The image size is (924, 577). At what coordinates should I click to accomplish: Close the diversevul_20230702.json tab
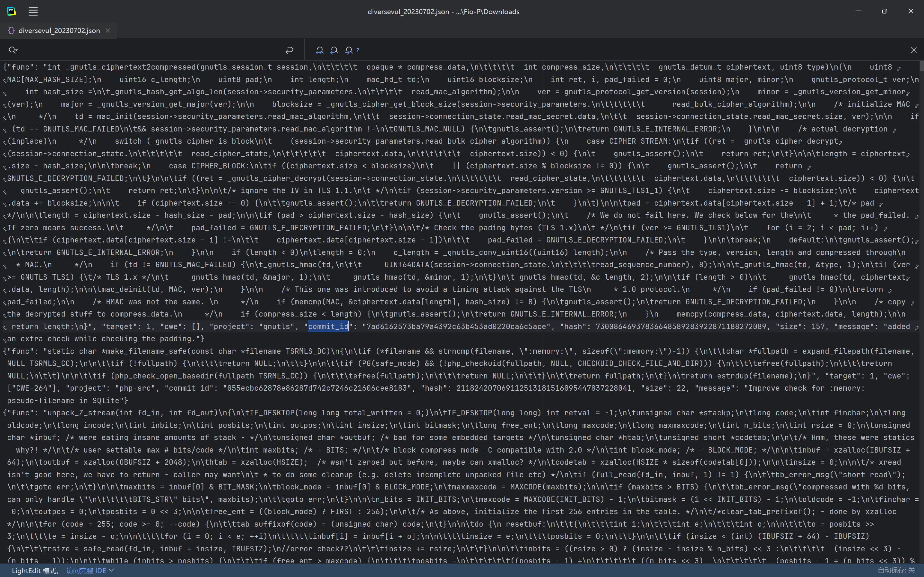click(108, 30)
